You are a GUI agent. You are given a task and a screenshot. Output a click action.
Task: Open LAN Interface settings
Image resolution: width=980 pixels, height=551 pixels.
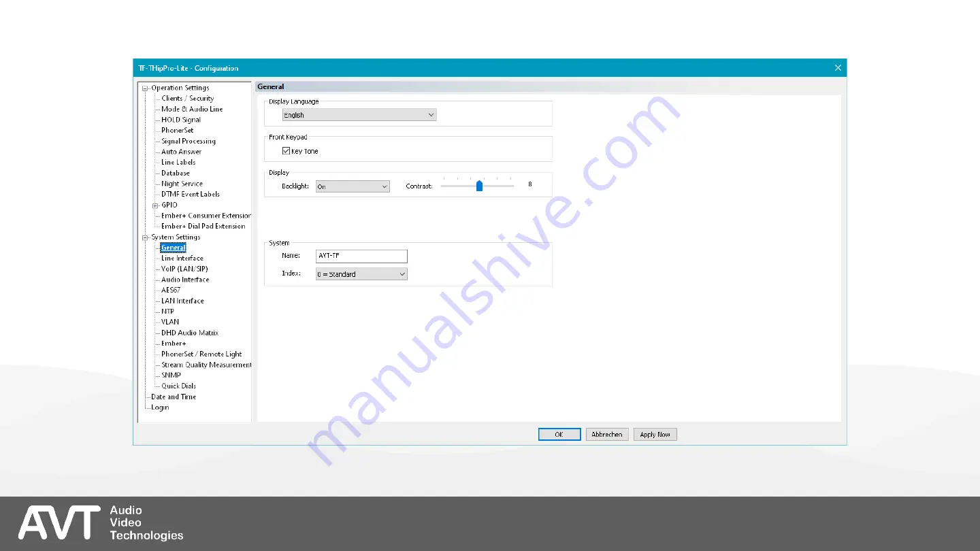(182, 301)
